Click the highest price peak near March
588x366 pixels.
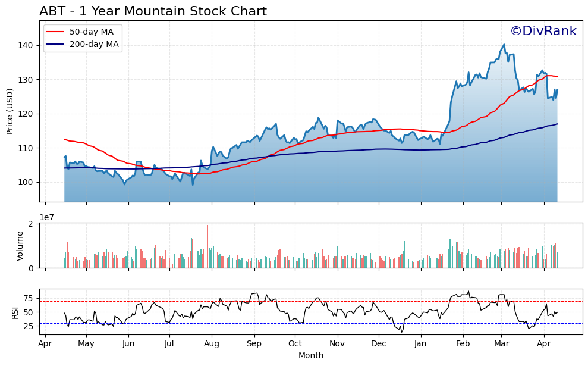tap(504, 45)
